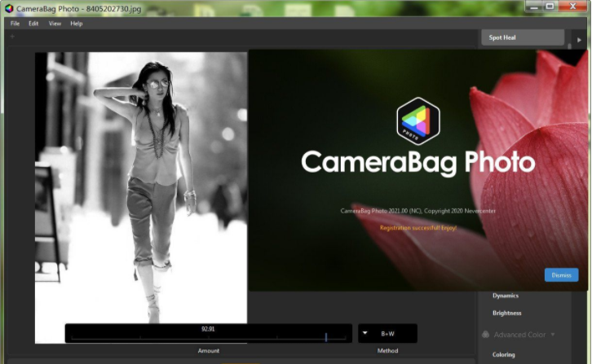Expand the Advanced Color dropdown arrow
This screenshot has width=592, height=364.
point(553,334)
